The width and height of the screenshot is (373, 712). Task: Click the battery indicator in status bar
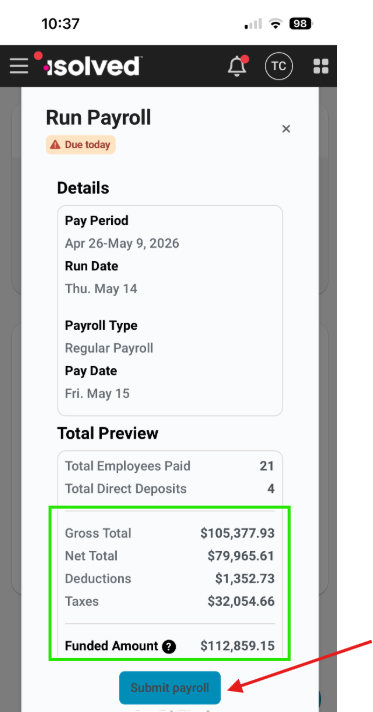tap(301, 23)
